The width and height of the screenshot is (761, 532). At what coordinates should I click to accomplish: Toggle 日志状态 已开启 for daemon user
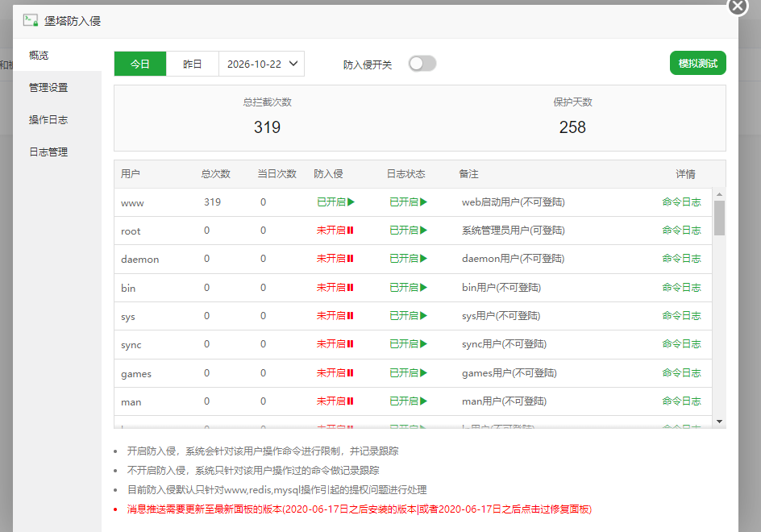(x=409, y=258)
